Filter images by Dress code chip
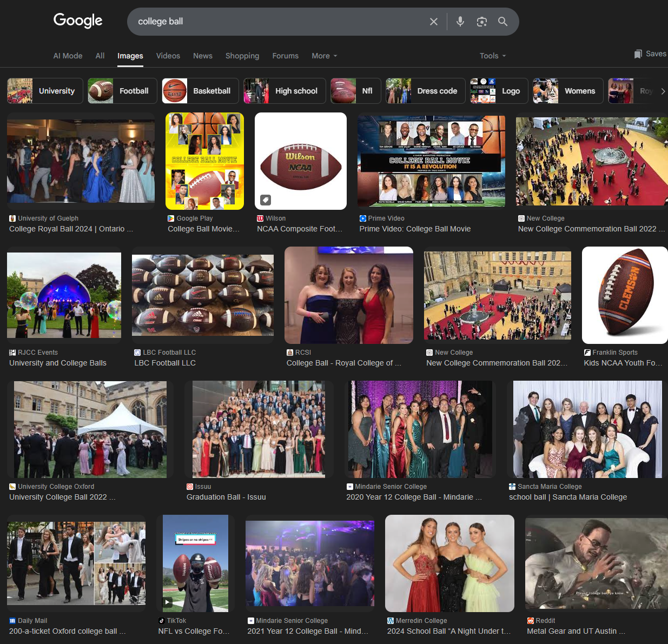Viewport: 668px width, 644px height. point(426,91)
